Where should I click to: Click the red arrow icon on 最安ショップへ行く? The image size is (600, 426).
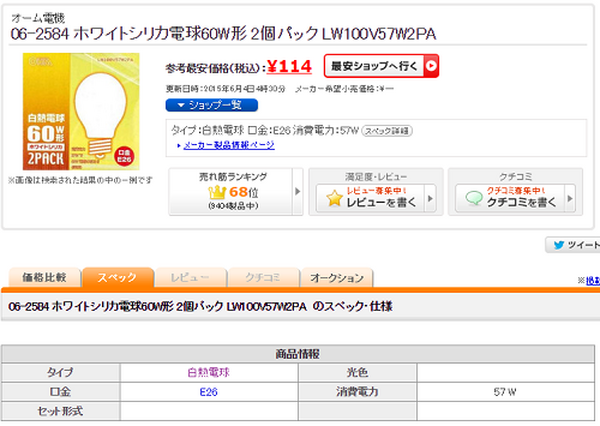(x=431, y=66)
